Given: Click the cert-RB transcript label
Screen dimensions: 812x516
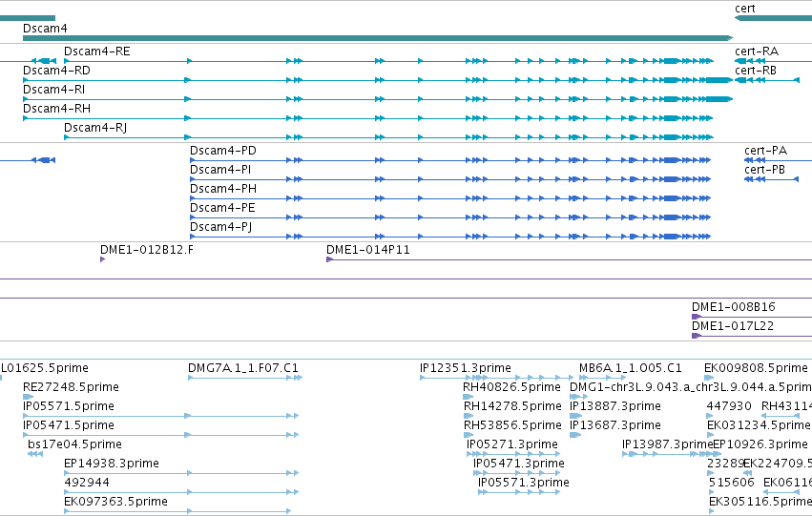Looking at the screenshot, I should coord(756,71).
